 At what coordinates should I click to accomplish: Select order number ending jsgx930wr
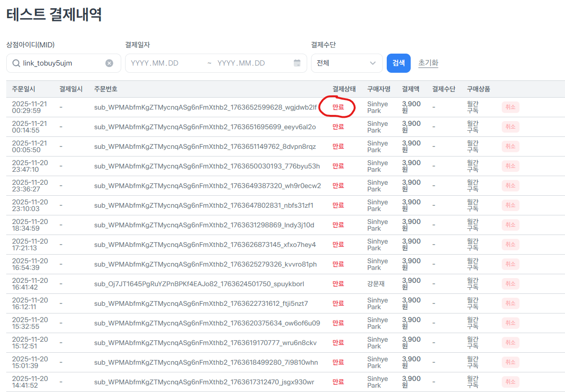point(204,382)
